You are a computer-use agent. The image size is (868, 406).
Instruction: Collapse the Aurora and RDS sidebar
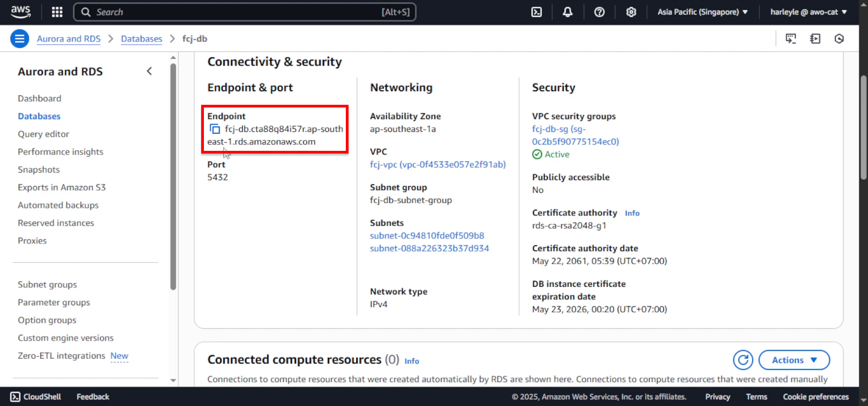coord(149,71)
